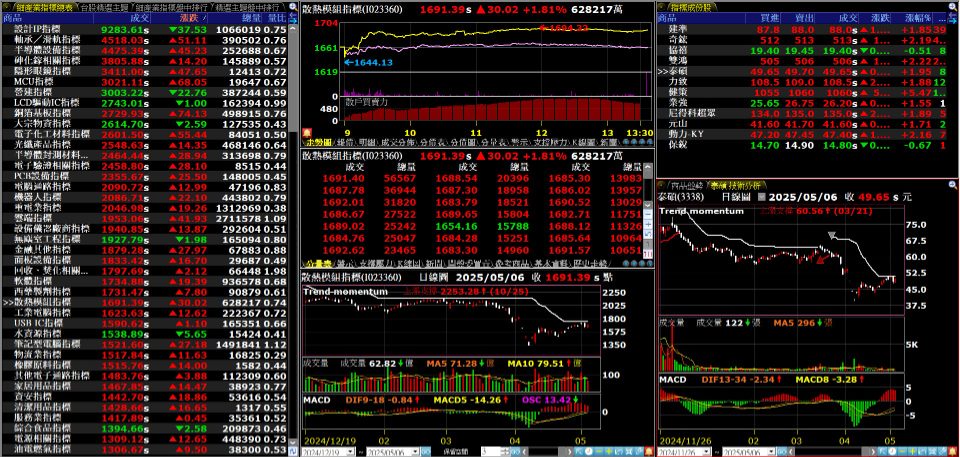
Task: Select the USB IC指標 row
Action: tap(144, 323)
